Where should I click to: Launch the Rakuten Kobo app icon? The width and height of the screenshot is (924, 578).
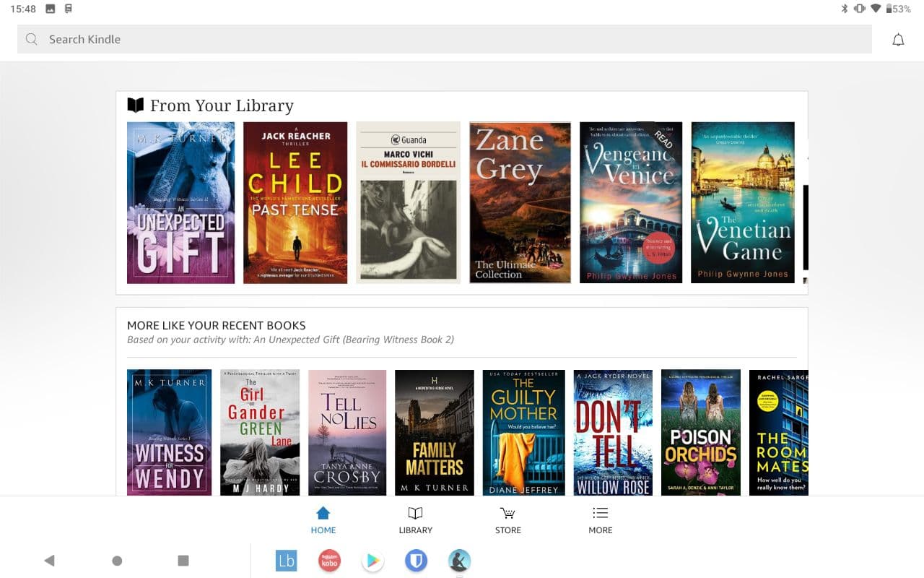(329, 561)
